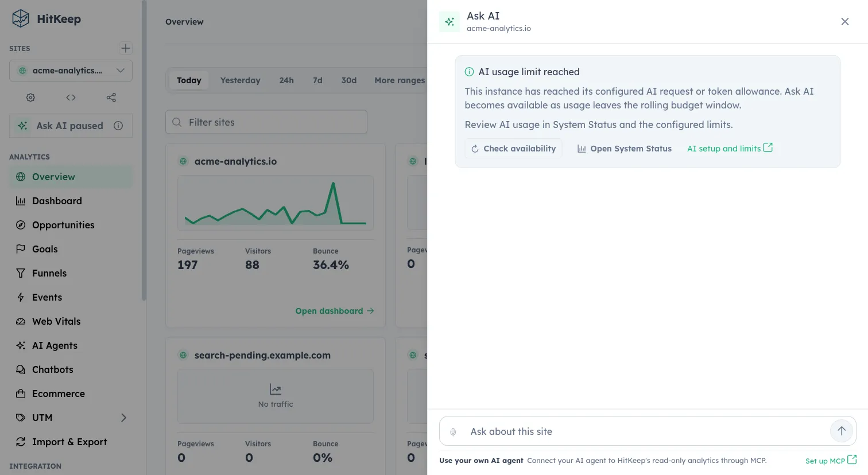This screenshot has width=868, height=475.
Task: Click the Web Vitals gauge icon
Action: point(21,321)
